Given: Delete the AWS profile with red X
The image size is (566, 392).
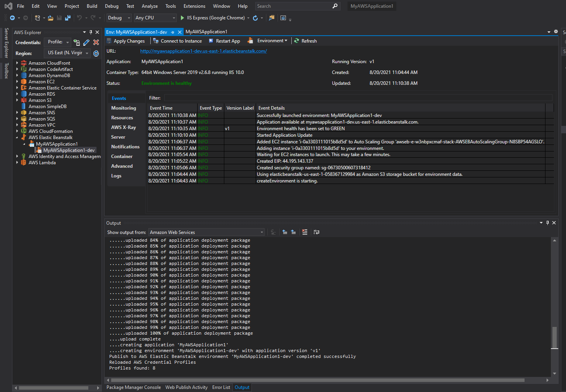Looking at the screenshot, I should point(96,42).
